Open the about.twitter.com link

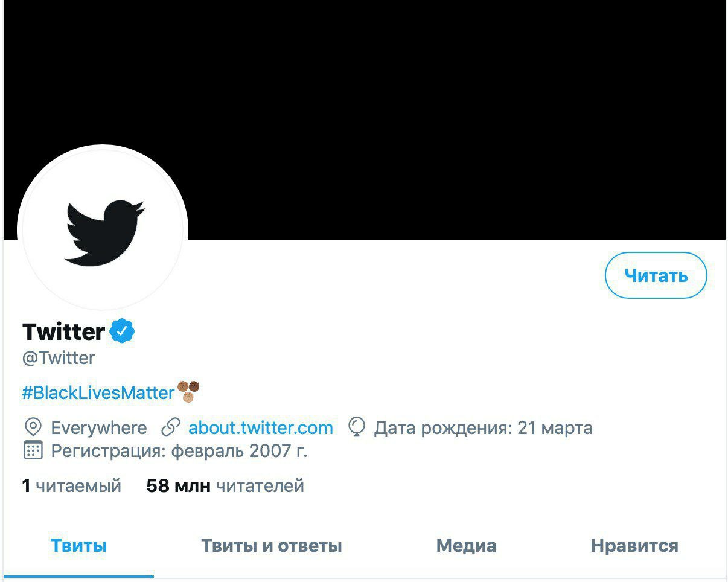[x=261, y=428]
